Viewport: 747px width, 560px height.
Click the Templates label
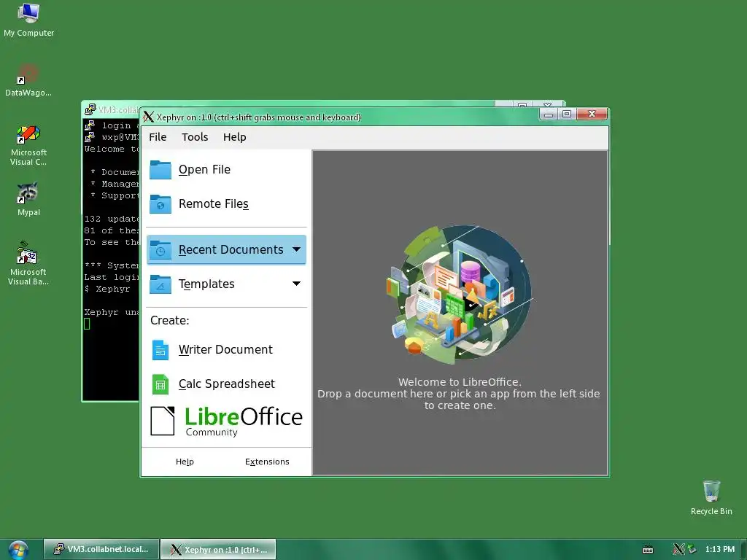point(206,284)
